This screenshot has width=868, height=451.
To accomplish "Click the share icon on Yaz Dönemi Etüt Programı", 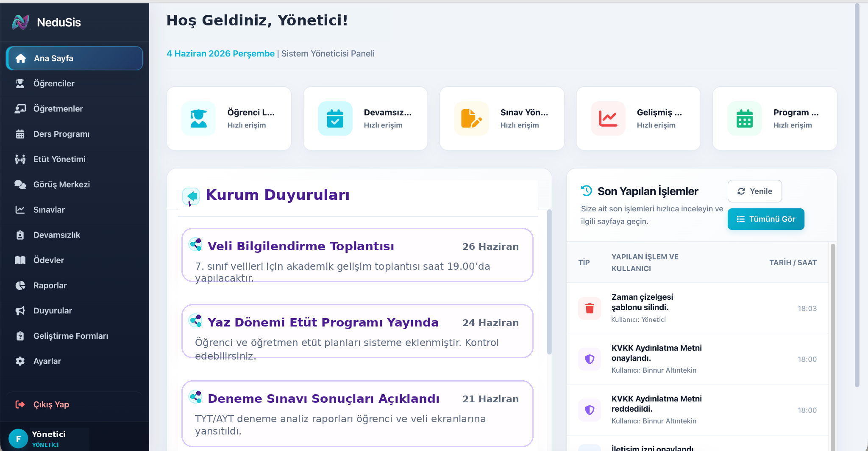I will tap(195, 321).
